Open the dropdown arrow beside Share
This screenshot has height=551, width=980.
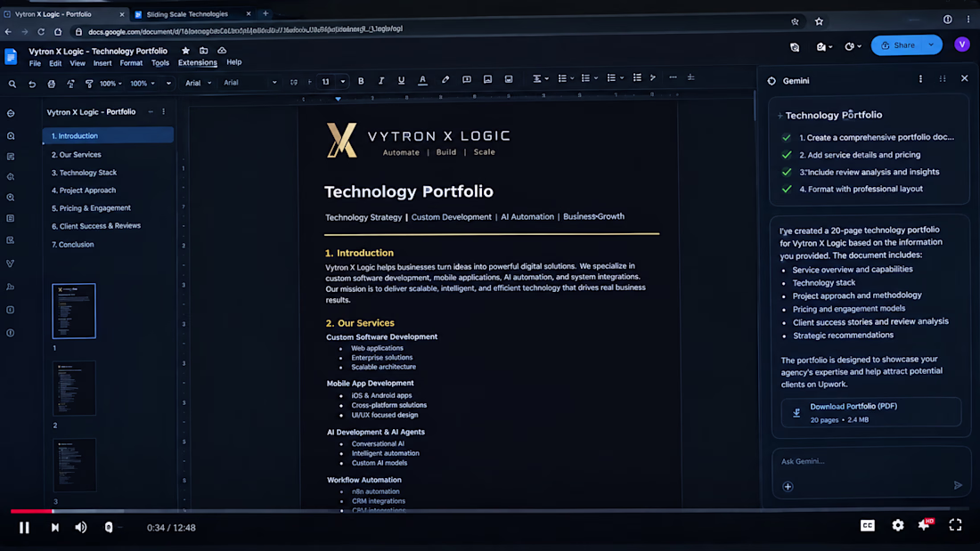tap(931, 45)
